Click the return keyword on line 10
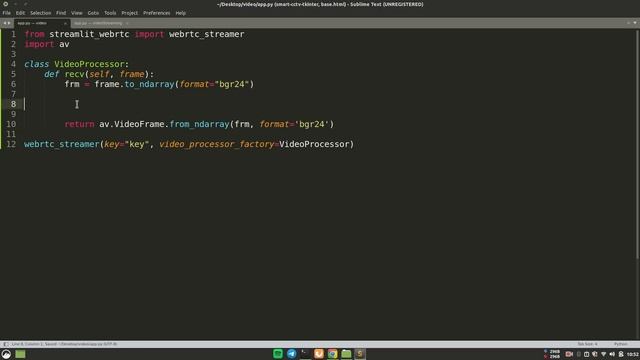 click(79, 124)
